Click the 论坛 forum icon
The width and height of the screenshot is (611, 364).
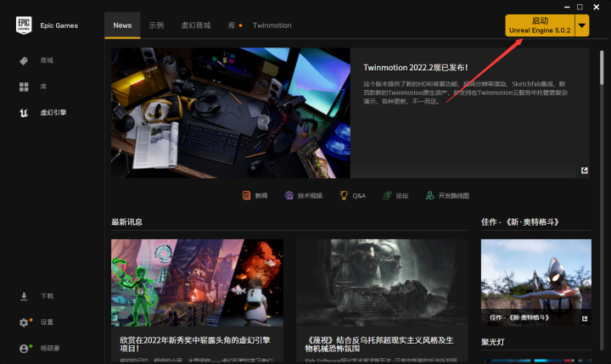(387, 195)
